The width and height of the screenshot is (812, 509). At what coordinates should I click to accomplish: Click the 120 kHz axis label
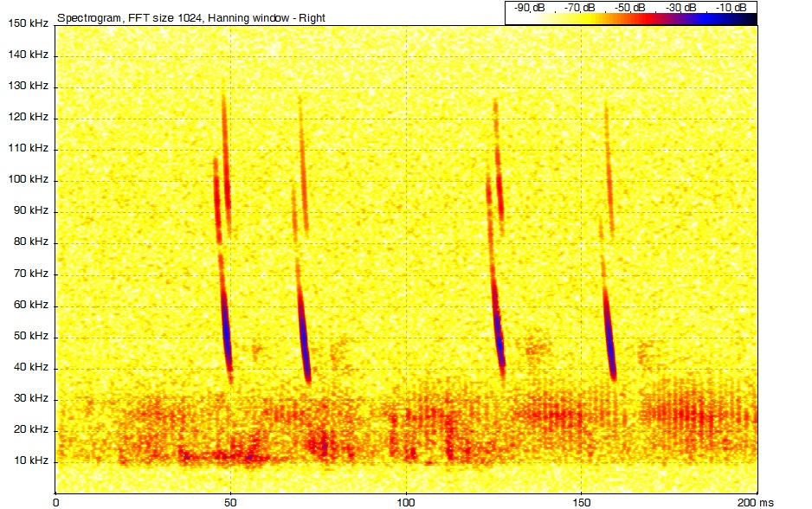pos(28,117)
